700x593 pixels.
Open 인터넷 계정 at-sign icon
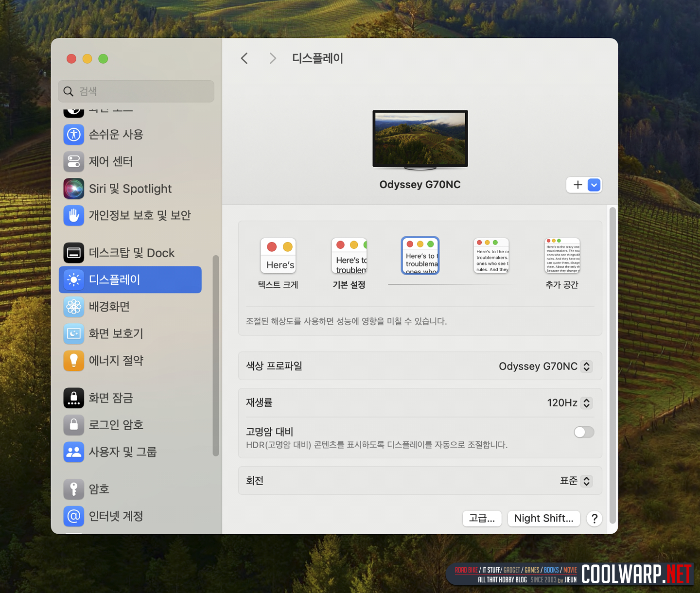coord(74,516)
